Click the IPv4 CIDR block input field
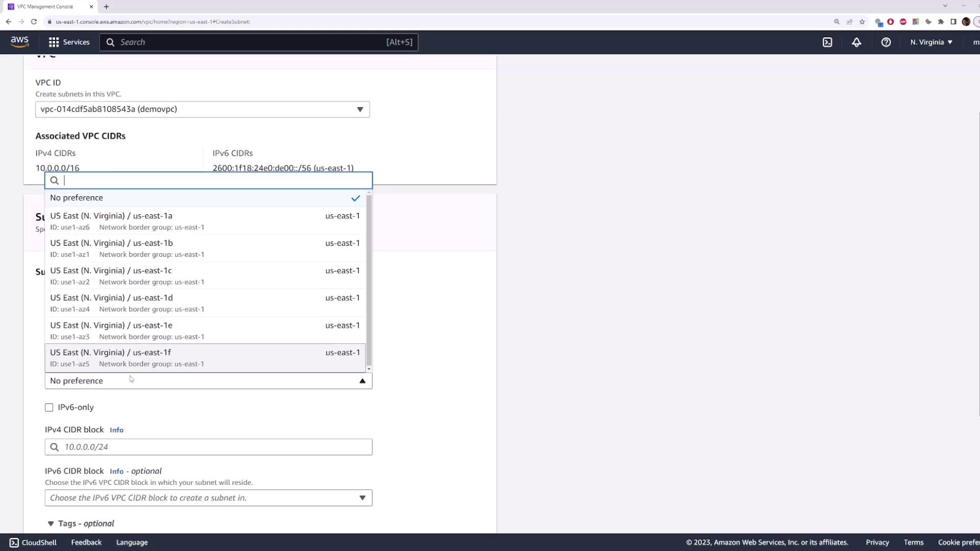The width and height of the screenshot is (980, 551). pos(214,447)
